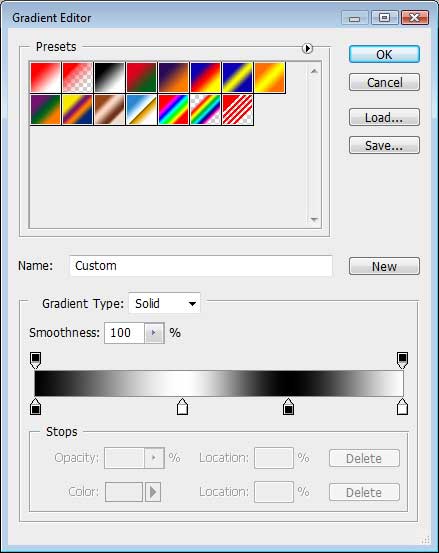Select the copper gradient preset
The height and width of the screenshot is (553, 439).
109,109
